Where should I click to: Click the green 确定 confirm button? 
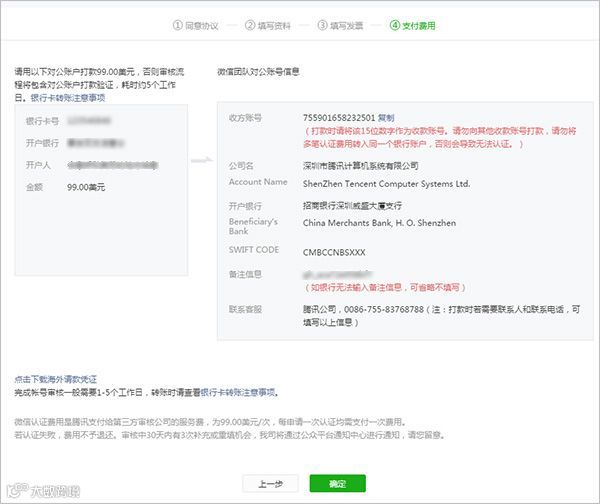(338, 483)
